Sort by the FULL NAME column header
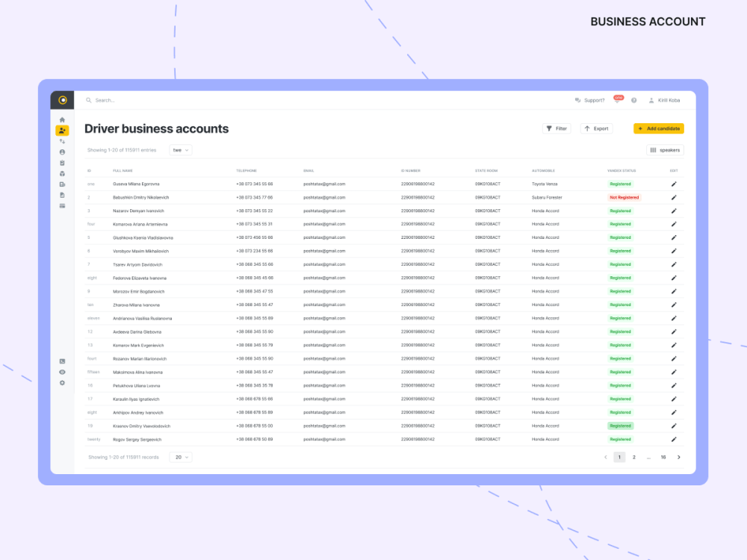This screenshot has height=560, width=747. (x=123, y=170)
